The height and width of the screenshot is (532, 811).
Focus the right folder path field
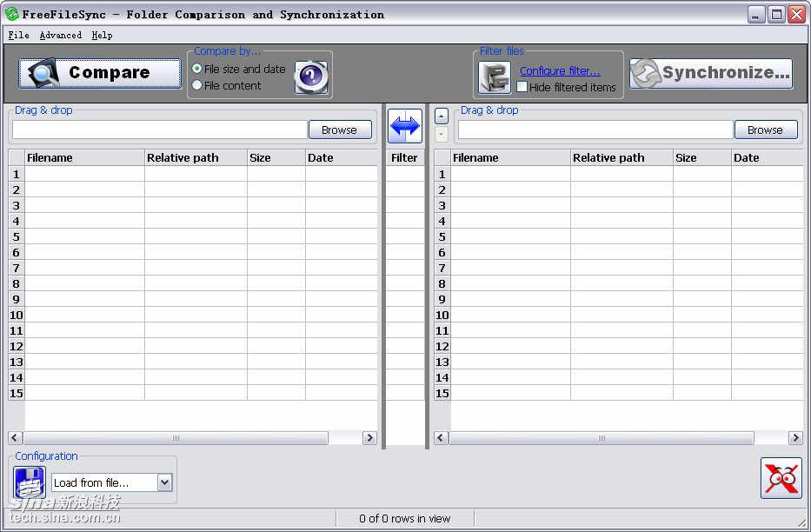coord(595,130)
